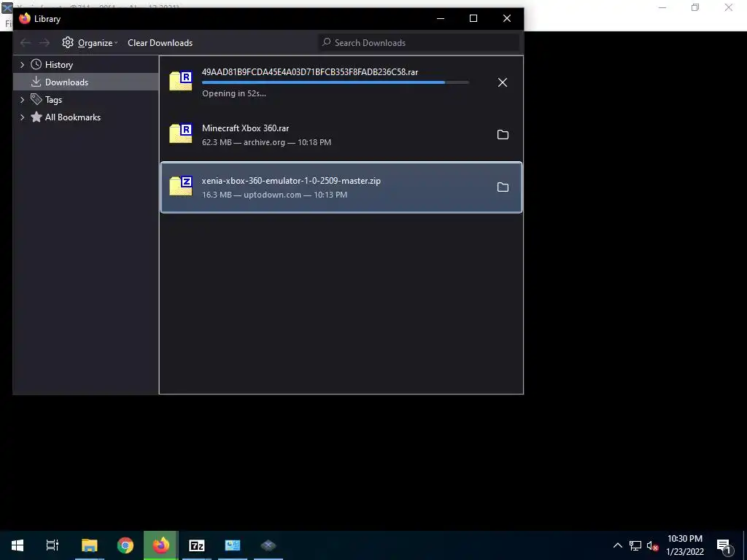The width and height of the screenshot is (747, 560).
Task: Open the notification center icon
Action: click(x=724, y=545)
